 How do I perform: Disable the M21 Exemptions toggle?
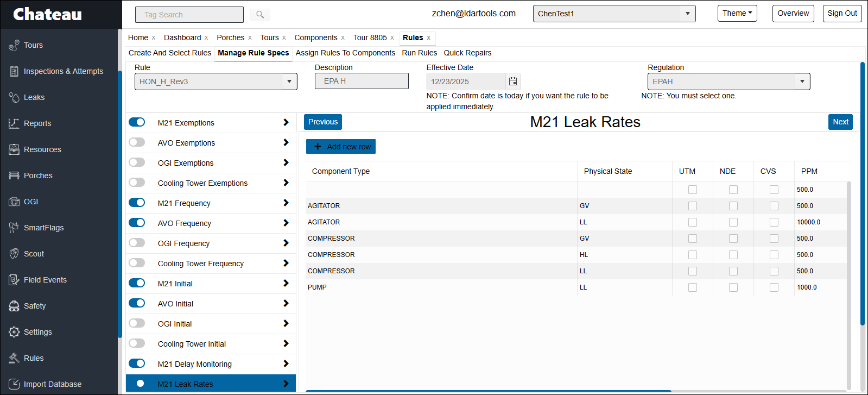click(137, 122)
